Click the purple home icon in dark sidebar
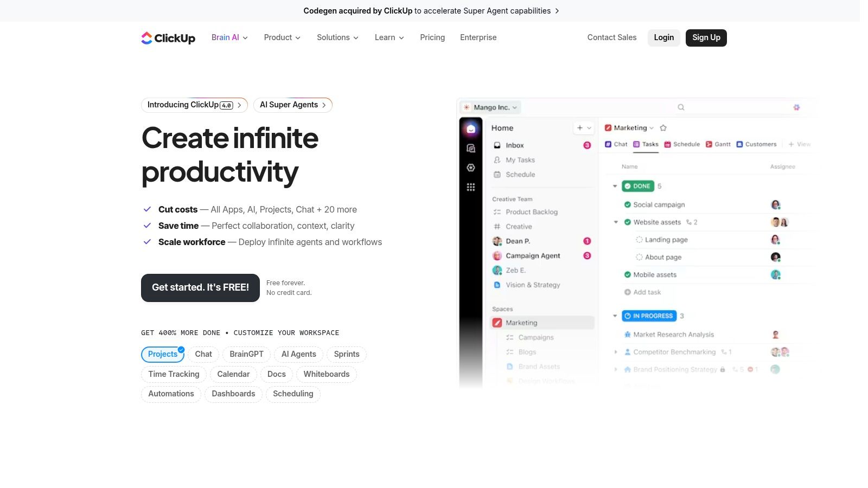The image size is (868, 488). coord(471,129)
